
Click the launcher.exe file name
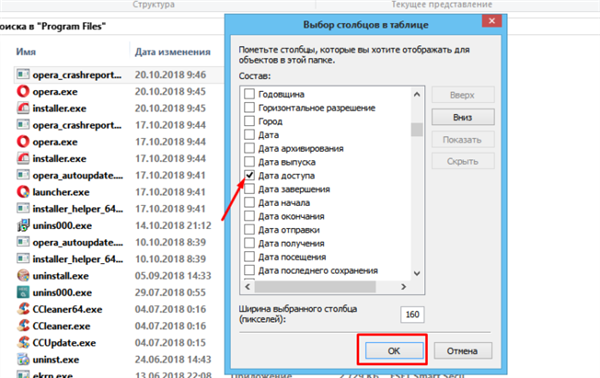(61, 192)
